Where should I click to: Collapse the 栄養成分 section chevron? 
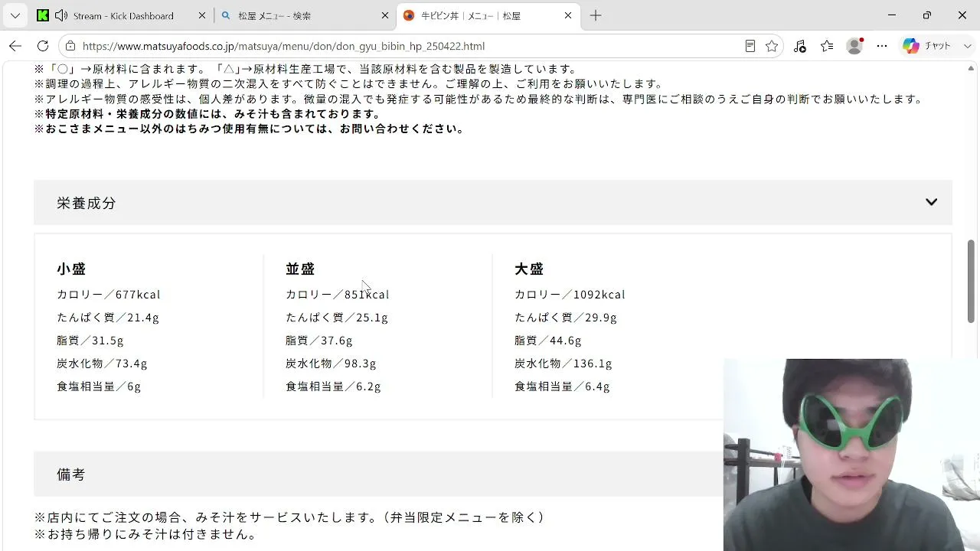point(931,202)
